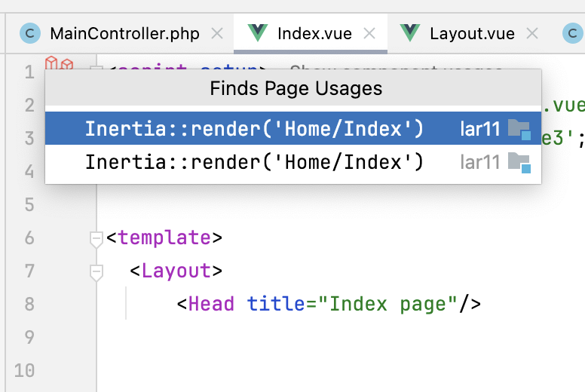Click the "Index page" title attribute value
Image resolution: width=585 pixels, height=392 pixels.
pyautogui.click(x=387, y=304)
